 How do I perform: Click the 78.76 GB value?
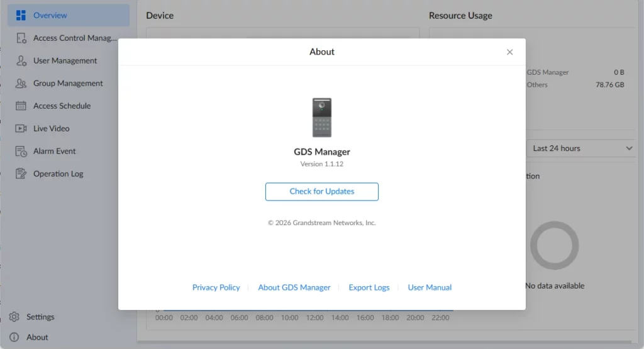pos(610,85)
